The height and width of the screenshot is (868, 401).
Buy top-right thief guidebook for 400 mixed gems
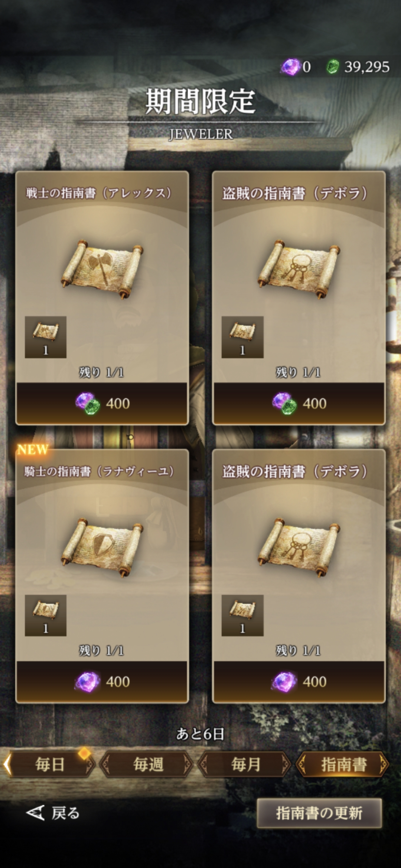[299, 403]
